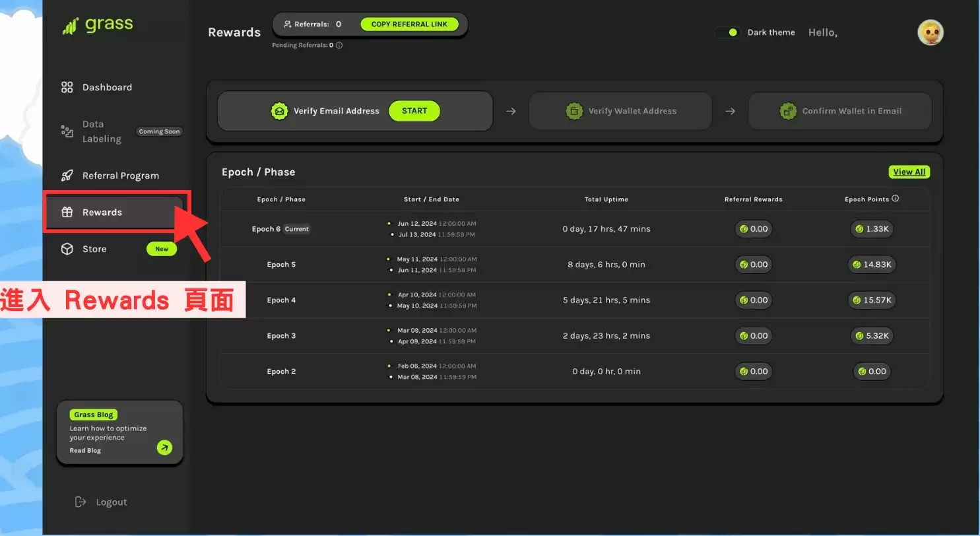Click the 'Apr 10, 2024' start date
Viewport: 980px width, 536px height.
point(417,295)
